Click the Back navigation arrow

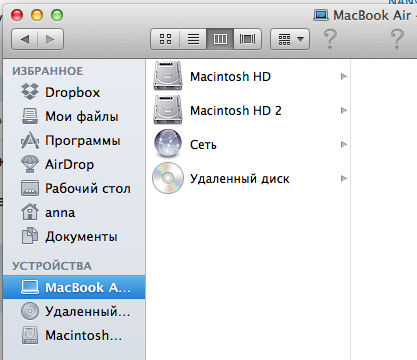tap(25, 39)
